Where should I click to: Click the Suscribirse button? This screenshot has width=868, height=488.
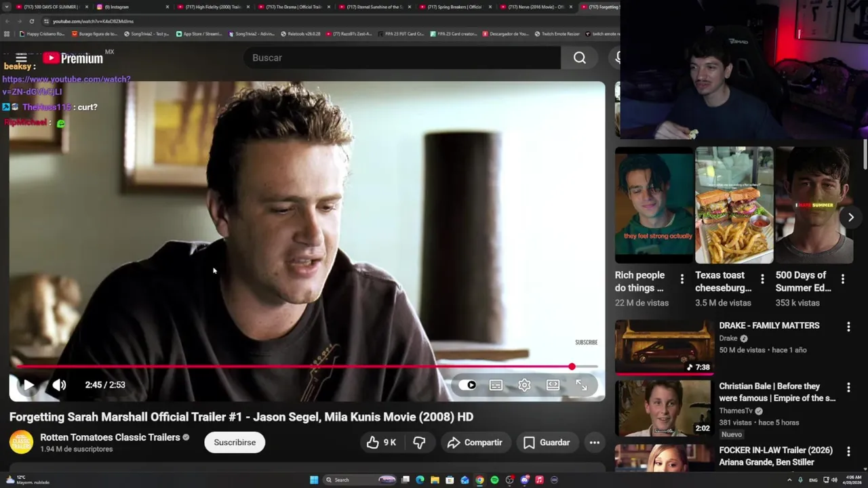pyautogui.click(x=235, y=443)
